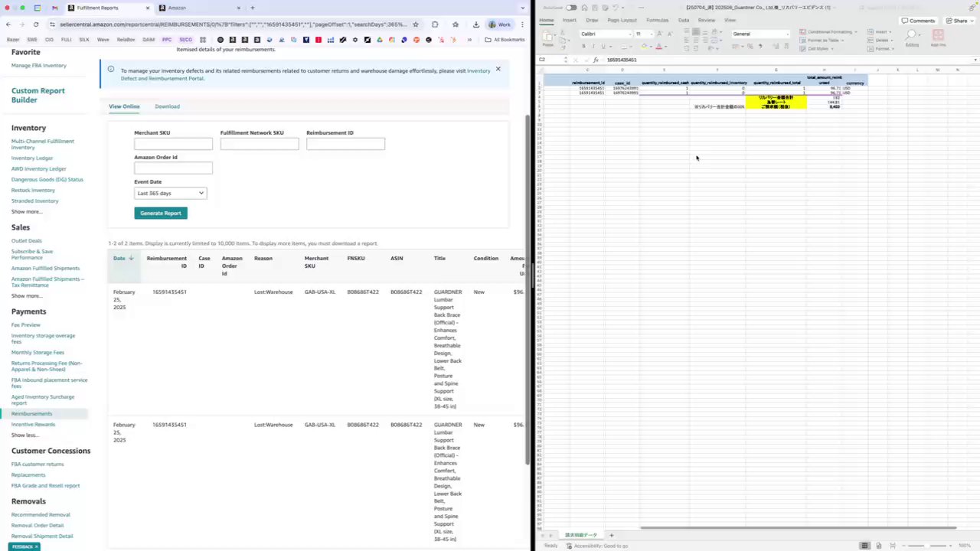
Task: Open Stranded Inventory link
Action: pyautogui.click(x=35, y=201)
